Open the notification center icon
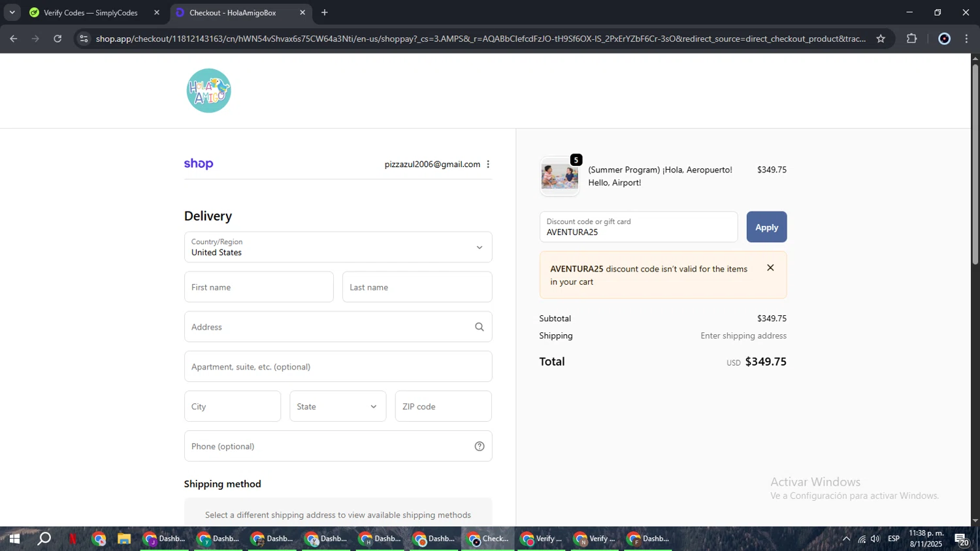Viewport: 980px width, 551px height. (x=962, y=539)
